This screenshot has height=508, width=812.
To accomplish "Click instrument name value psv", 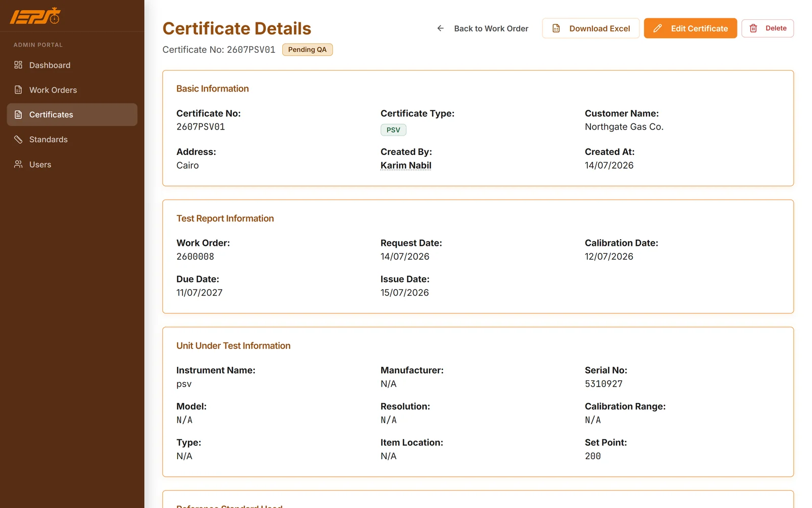I will point(184,384).
